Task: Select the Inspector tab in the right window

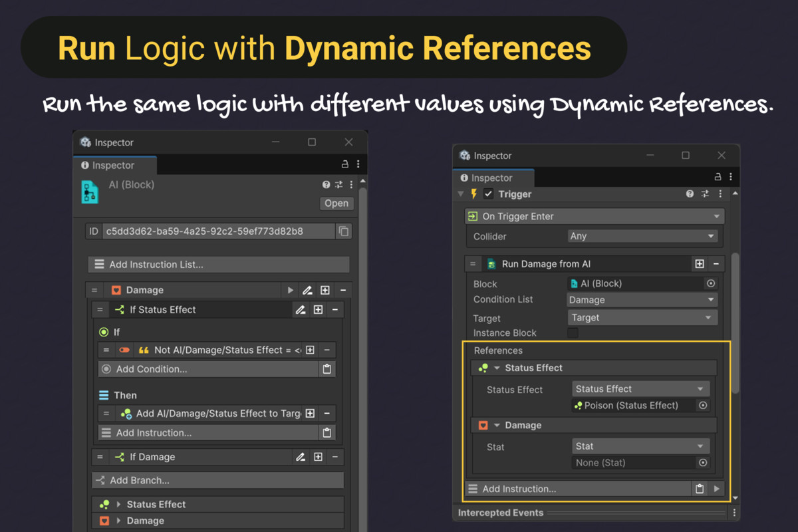Action: click(492, 178)
